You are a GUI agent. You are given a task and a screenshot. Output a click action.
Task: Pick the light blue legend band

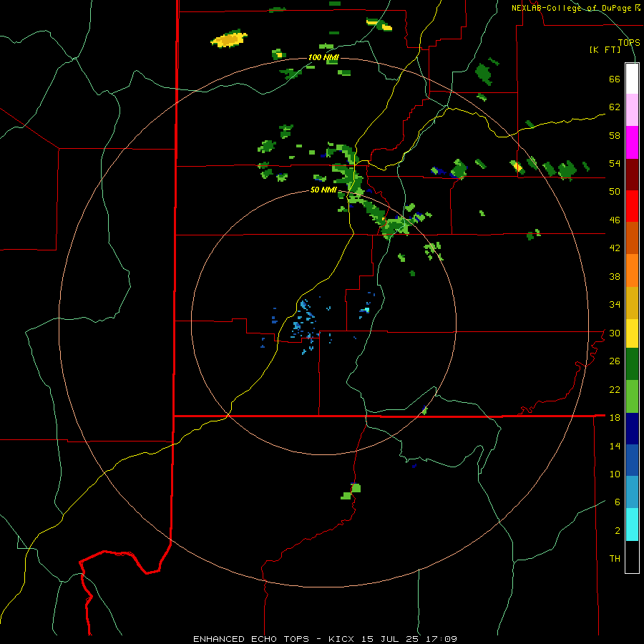click(632, 492)
